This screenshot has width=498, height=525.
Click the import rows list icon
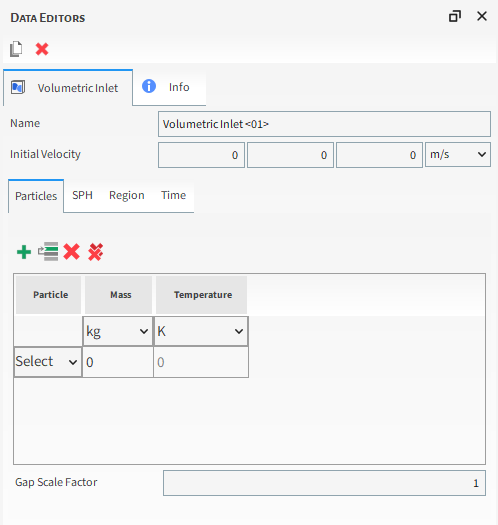point(48,251)
